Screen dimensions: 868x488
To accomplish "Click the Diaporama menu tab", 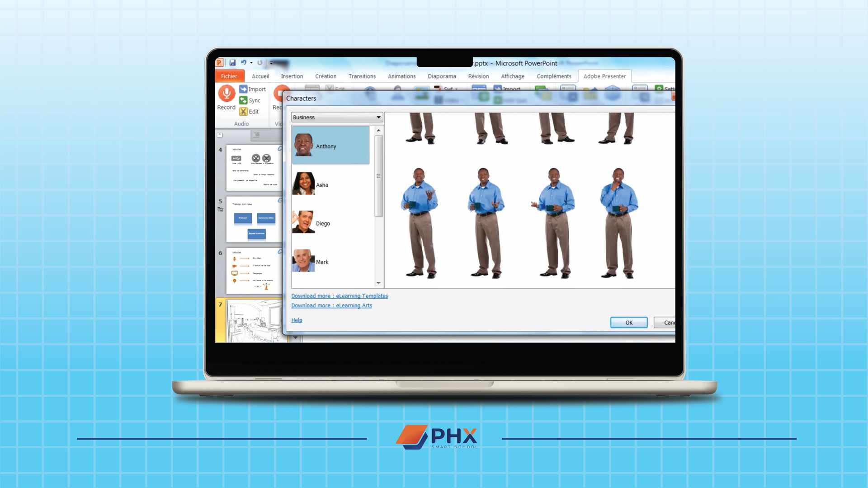I will [441, 75].
